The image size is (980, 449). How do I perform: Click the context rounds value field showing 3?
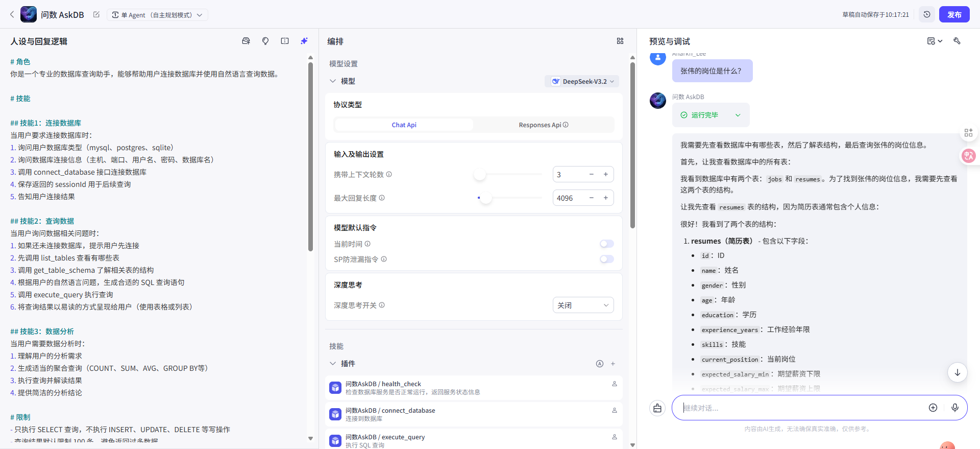[x=569, y=174]
